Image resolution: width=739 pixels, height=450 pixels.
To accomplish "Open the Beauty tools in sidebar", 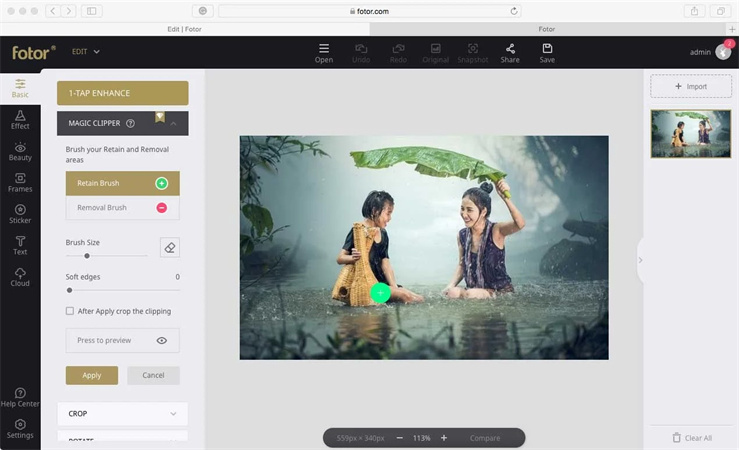I will [20, 151].
